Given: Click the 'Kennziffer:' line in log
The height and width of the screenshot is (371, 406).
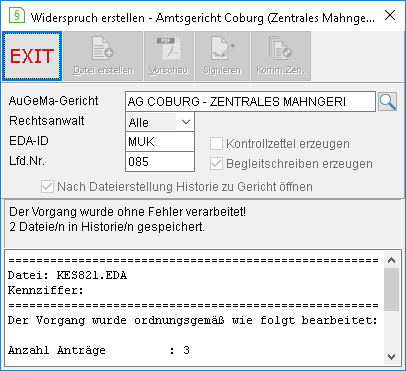Looking at the screenshot, I should point(46,291).
